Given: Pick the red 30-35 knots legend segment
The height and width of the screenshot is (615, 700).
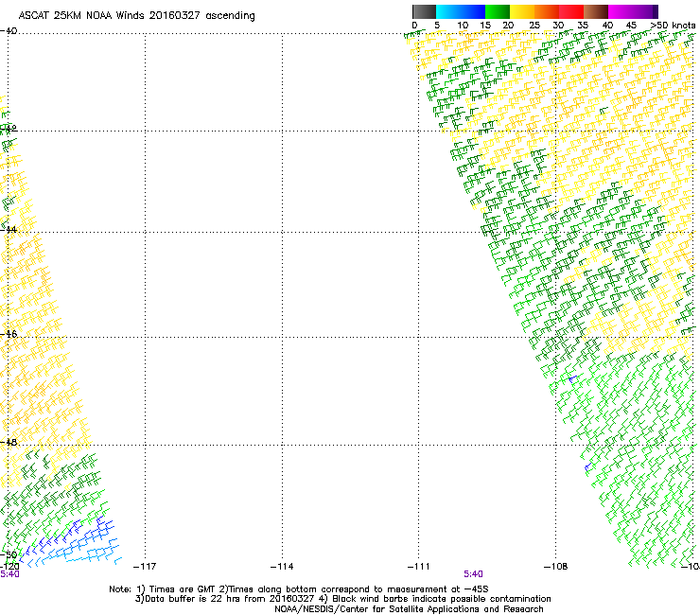Looking at the screenshot, I should pos(571,11).
